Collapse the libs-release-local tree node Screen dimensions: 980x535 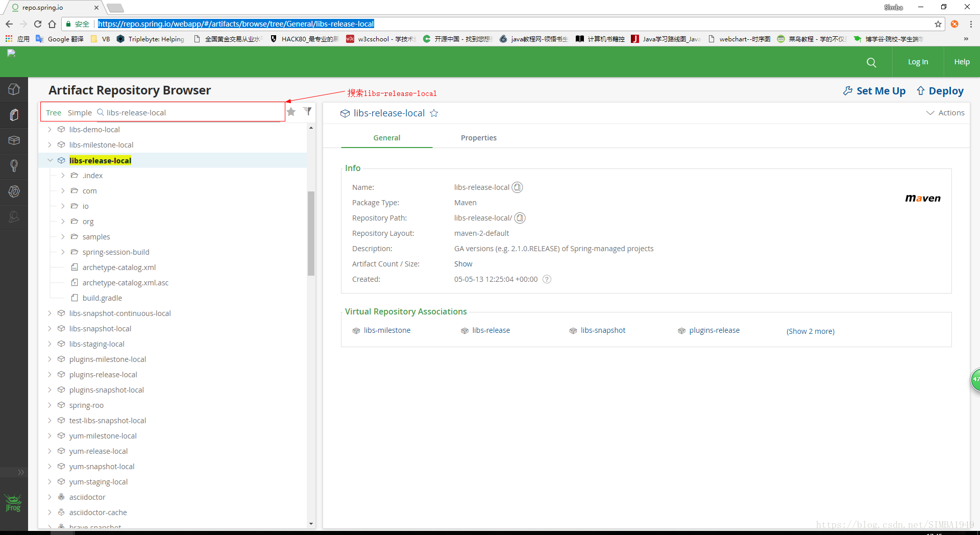click(x=50, y=160)
